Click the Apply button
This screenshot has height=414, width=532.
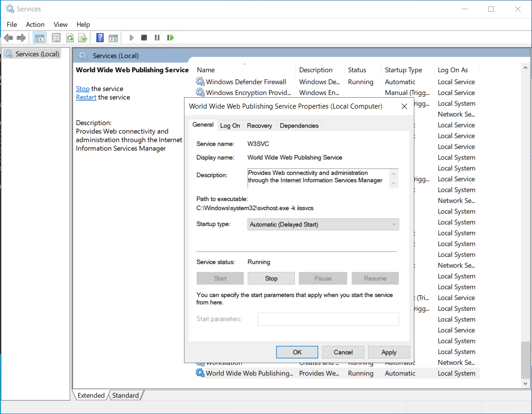pyautogui.click(x=389, y=352)
